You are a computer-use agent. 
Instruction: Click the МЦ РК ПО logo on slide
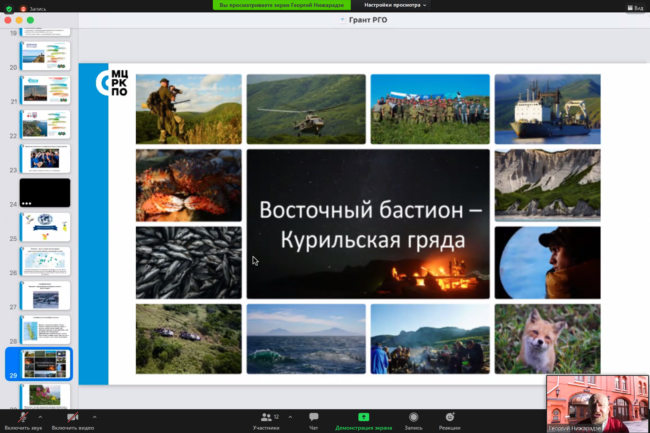coord(113,82)
